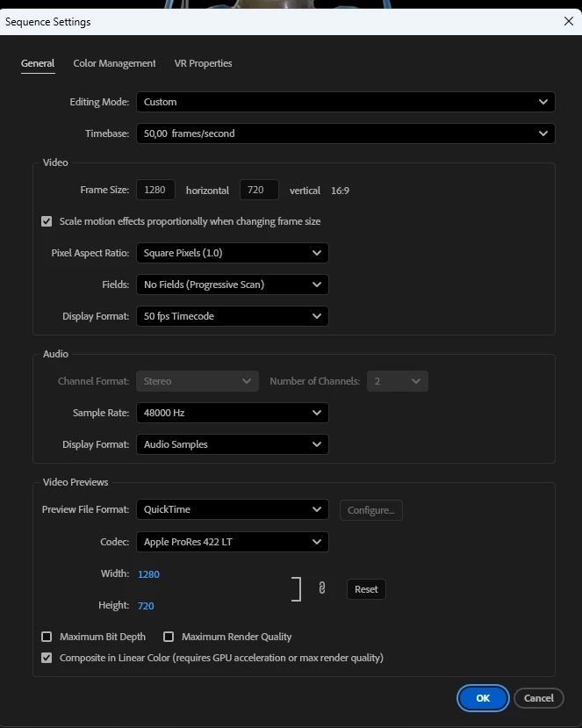The image size is (582, 728).
Task: Open the Editing Mode dropdown
Action: pyautogui.click(x=345, y=102)
